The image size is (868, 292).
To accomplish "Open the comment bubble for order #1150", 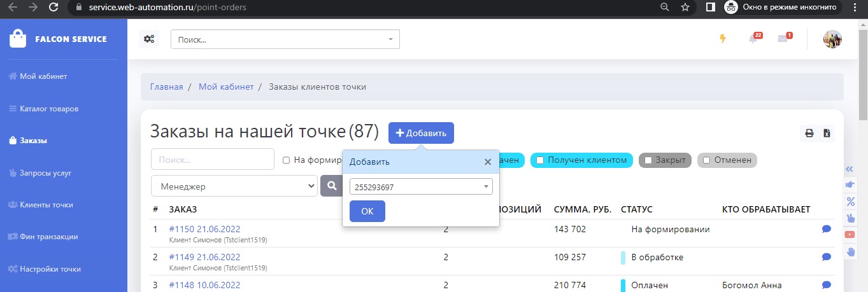I will coord(827,229).
